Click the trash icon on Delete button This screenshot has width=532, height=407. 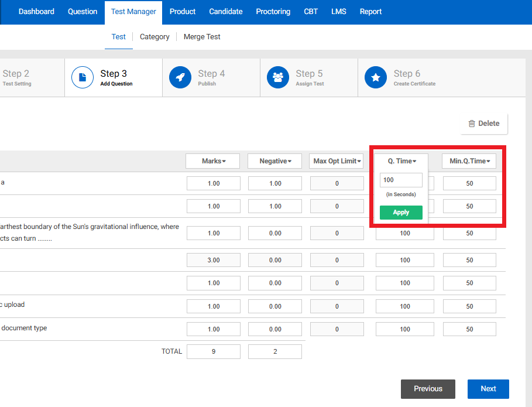tap(472, 124)
